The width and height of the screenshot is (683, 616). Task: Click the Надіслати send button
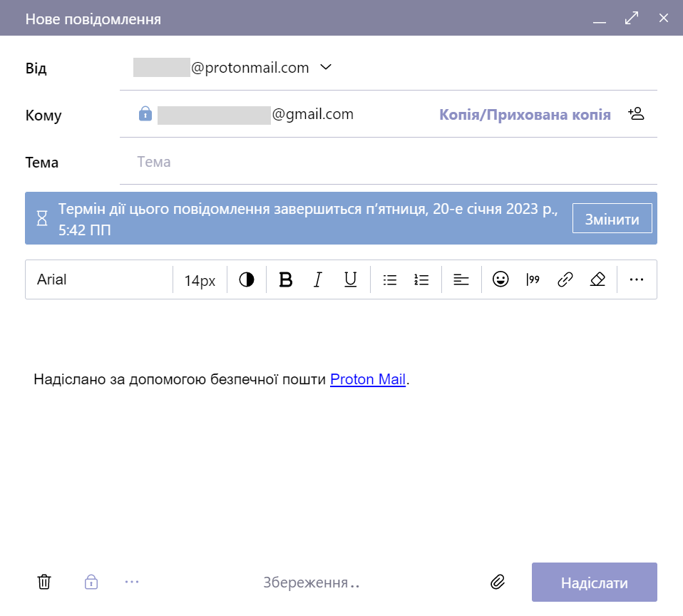click(x=594, y=582)
